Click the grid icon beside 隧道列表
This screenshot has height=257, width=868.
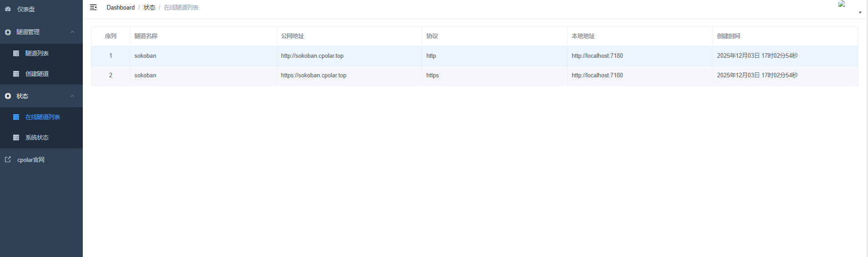[x=16, y=54]
